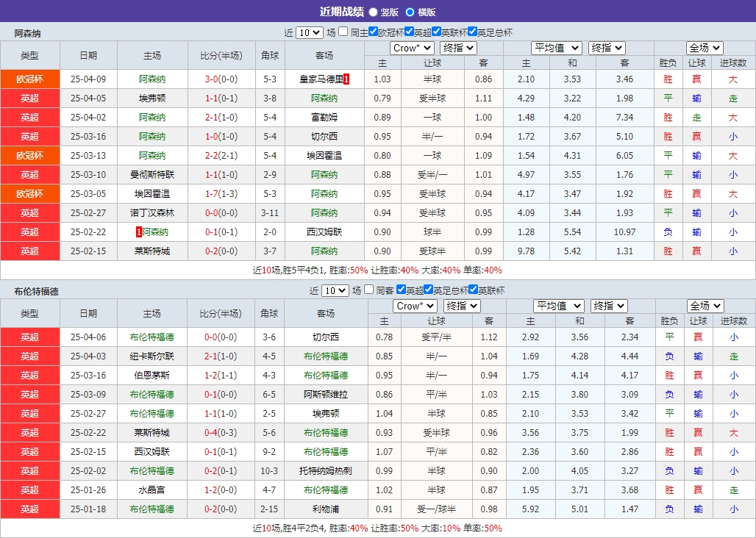756x538 pixels.
Task: Switch to 竖版 layout option
Action: (x=373, y=12)
